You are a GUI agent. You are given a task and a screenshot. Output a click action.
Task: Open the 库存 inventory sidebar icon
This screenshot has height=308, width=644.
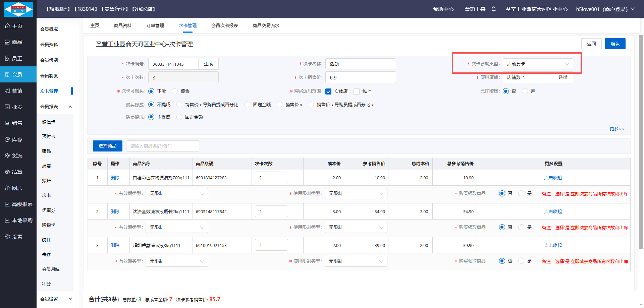point(7,139)
